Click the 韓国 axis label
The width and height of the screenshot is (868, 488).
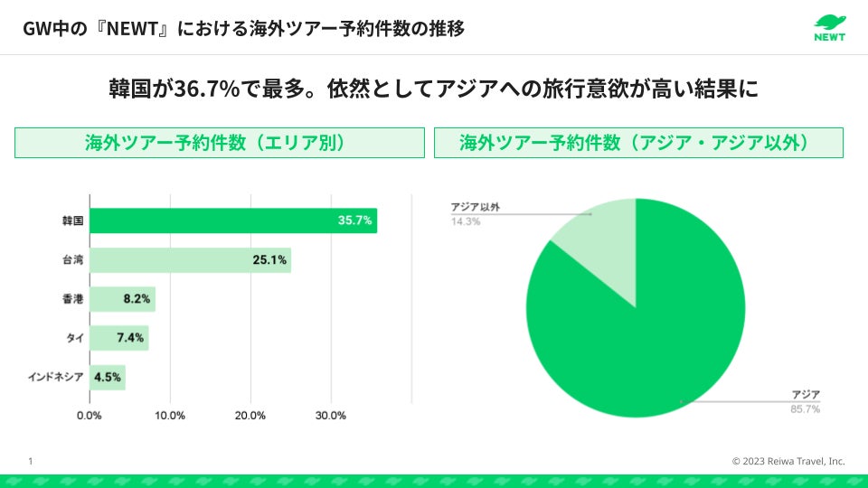click(72, 221)
